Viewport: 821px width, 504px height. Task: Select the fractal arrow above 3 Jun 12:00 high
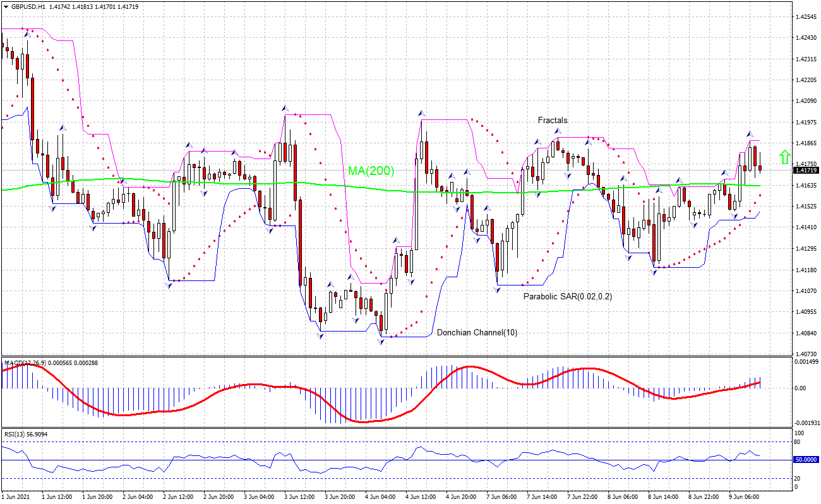(285, 108)
